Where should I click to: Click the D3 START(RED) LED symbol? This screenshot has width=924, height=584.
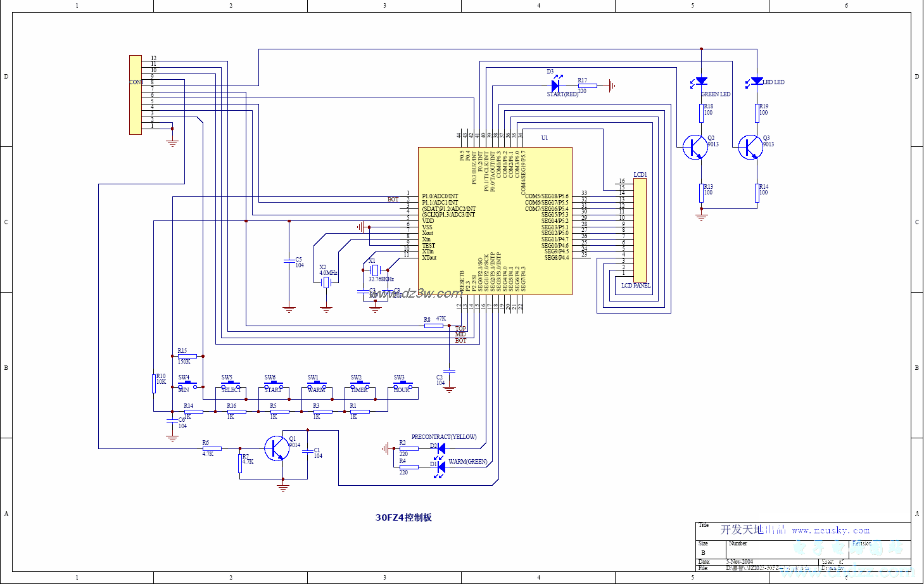(x=555, y=85)
